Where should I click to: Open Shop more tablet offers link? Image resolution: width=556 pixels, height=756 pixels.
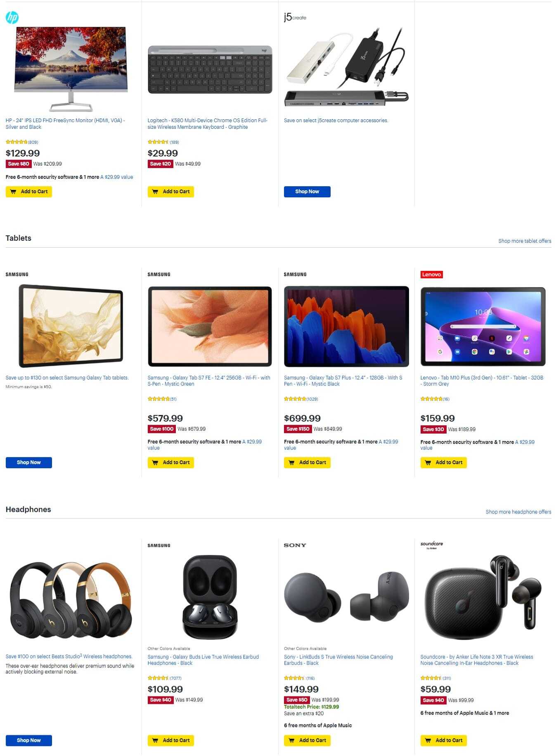[525, 241]
